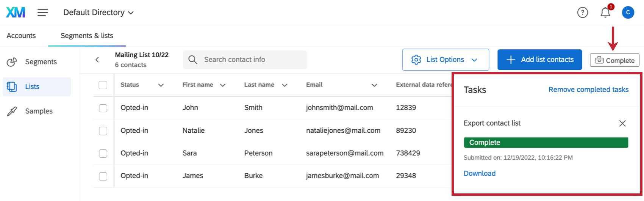Open the notifications bell
This screenshot has width=644, height=201.
coord(605,13)
